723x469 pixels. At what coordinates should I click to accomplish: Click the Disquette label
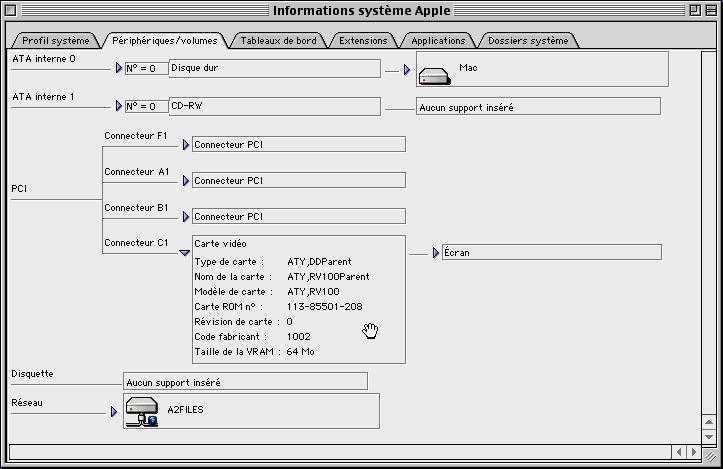tap(32, 374)
